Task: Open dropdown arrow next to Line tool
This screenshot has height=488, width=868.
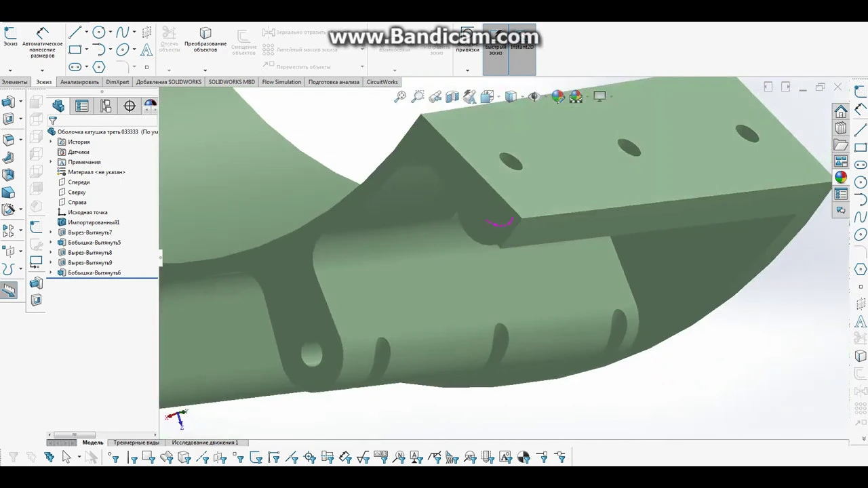Action: click(x=86, y=33)
